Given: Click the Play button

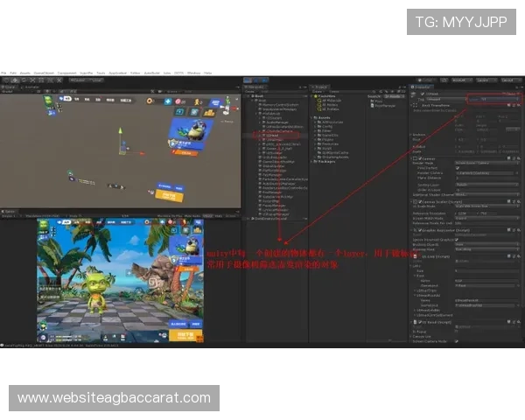Looking at the screenshot, I should pyautogui.click(x=248, y=80).
